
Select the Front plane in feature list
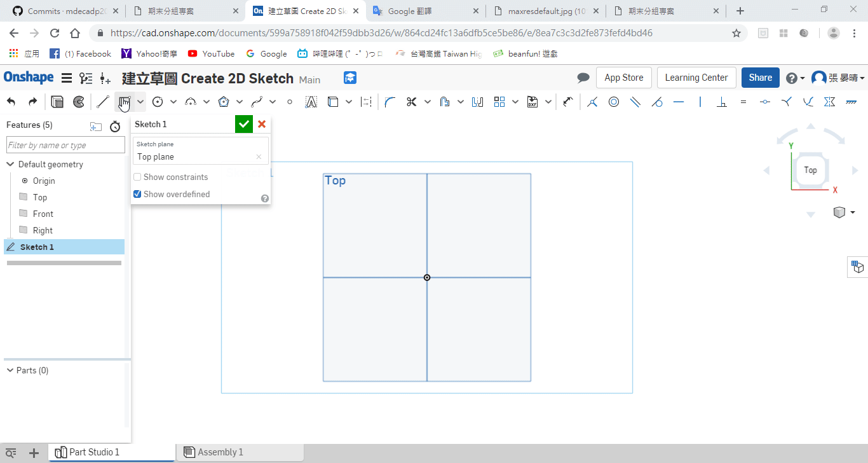43,214
